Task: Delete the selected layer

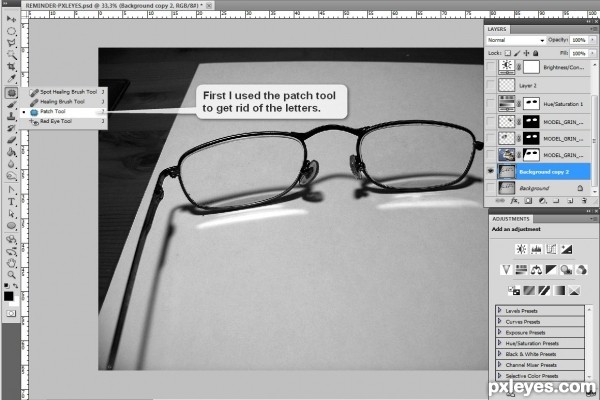Action: click(584, 201)
